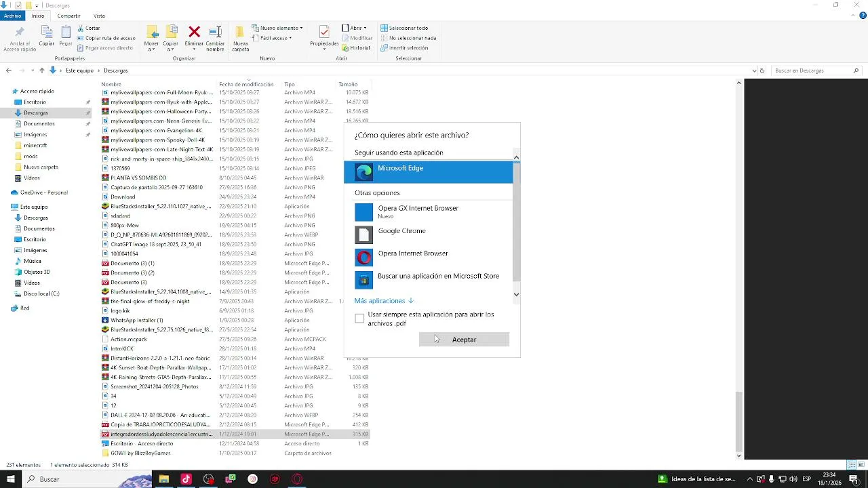The width and height of the screenshot is (868, 488).
Task: Click the Fecha de modificación column header
Action: (x=246, y=85)
